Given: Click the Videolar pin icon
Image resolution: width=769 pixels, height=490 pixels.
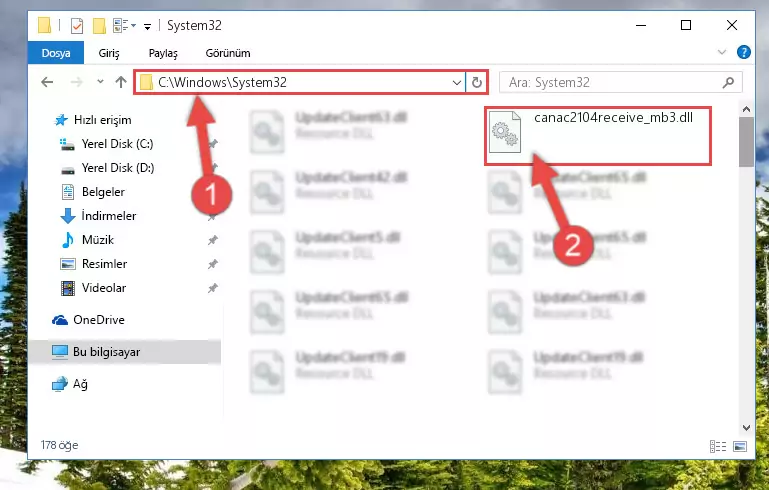Looking at the screenshot, I should pos(212,288).
